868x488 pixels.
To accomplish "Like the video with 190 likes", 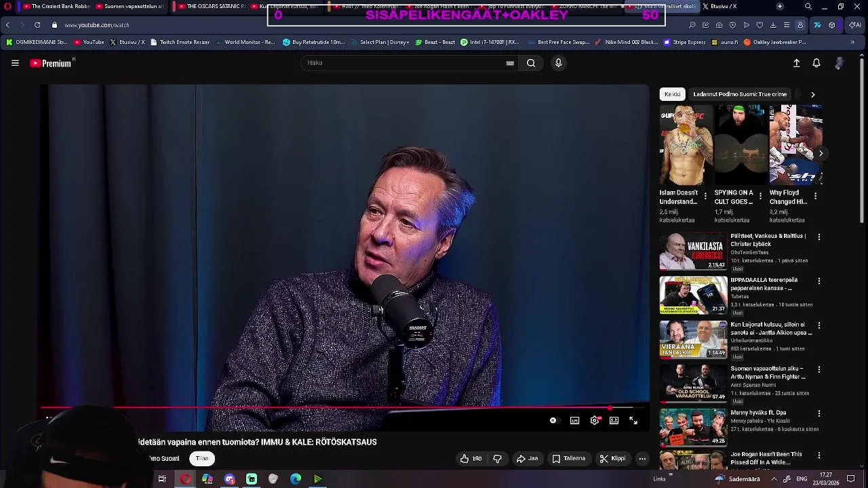I will 471,459.
